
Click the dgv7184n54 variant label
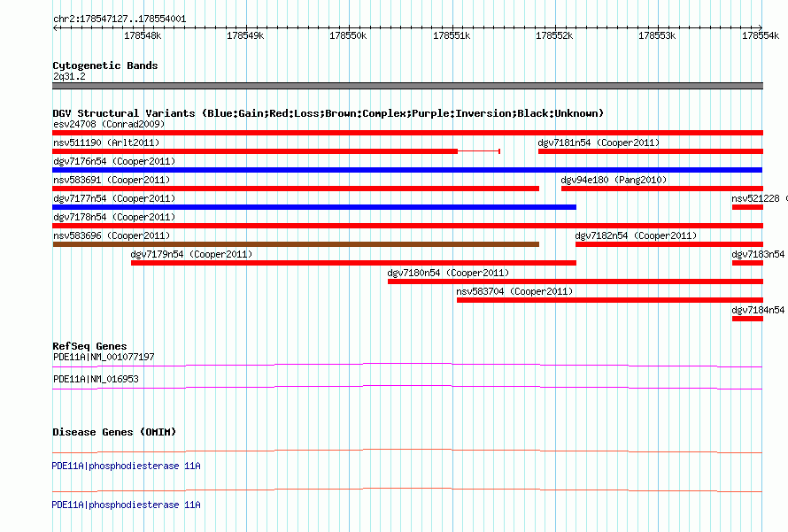point(758,310)
